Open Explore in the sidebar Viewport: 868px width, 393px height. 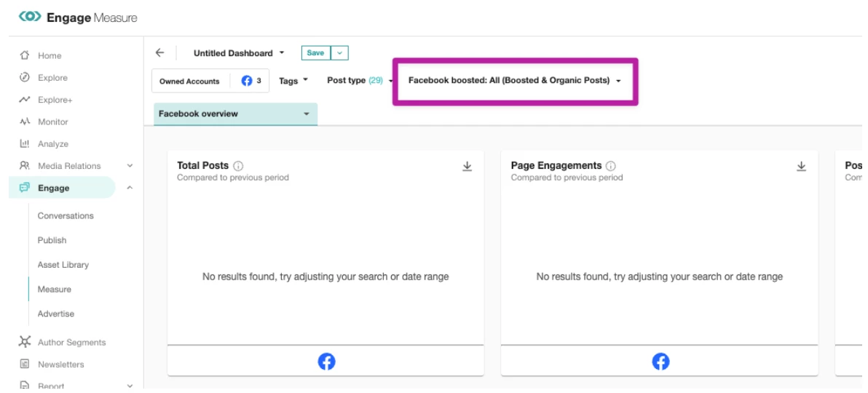point(52,77)
